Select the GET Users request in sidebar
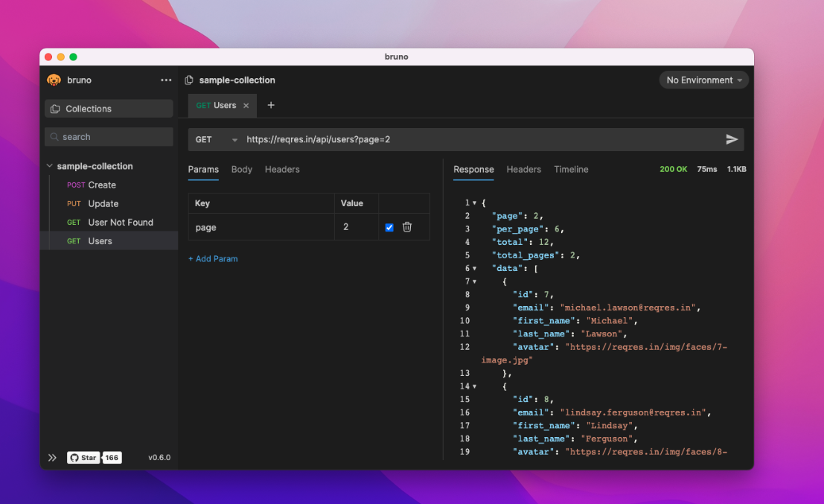The height and width of the screenshot is (504, 824). (109, 240)
